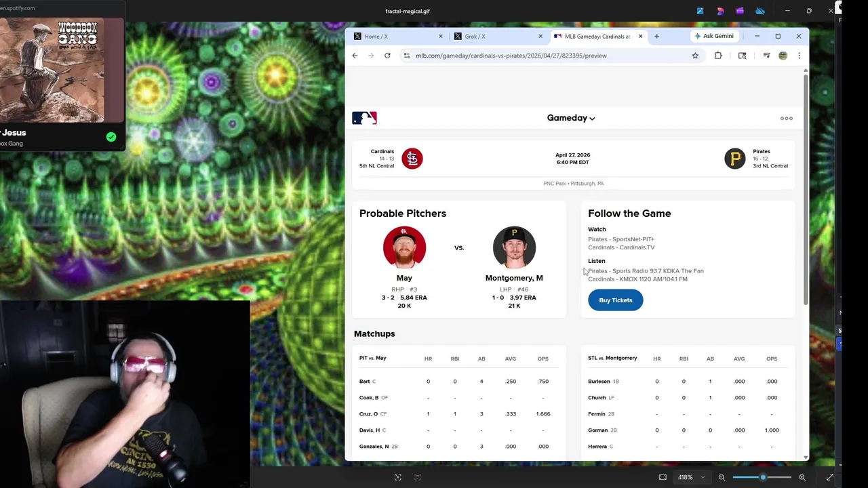The height and width of the screenshot is (488, 868).
Task: Adjust the photo viewer zoom slider
Action: click(x=762, y=477)
